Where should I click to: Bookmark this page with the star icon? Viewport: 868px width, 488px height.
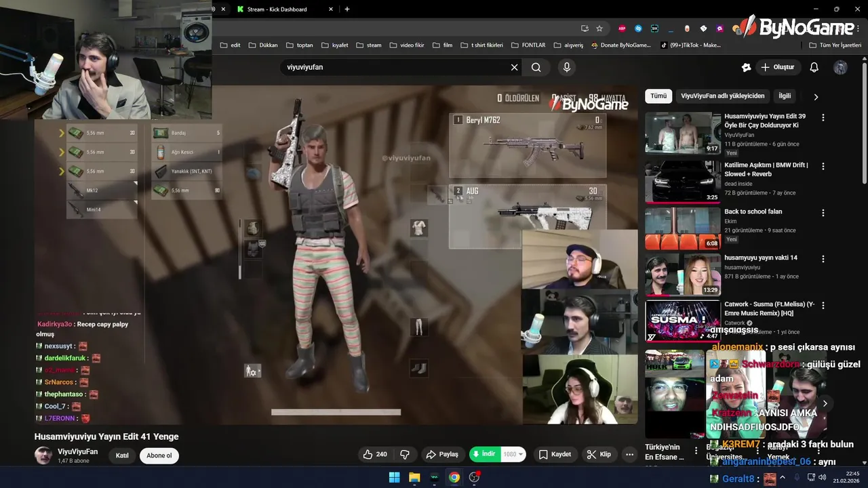(x=599, y=28)
